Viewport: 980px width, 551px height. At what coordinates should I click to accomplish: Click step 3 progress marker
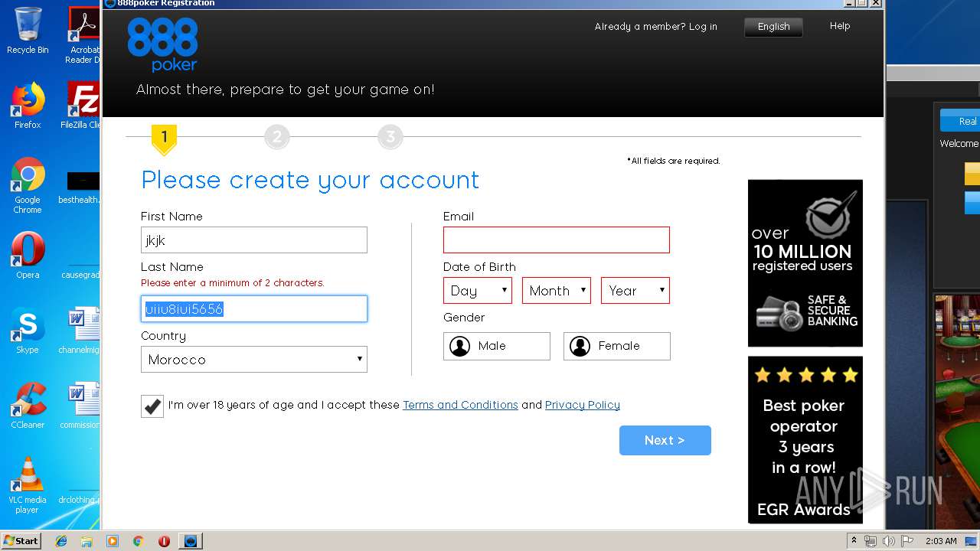point(390,137)
